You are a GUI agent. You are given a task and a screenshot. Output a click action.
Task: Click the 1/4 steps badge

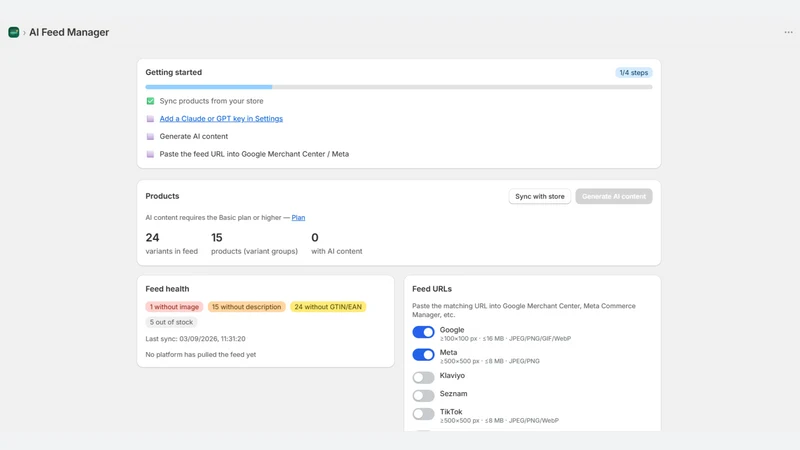(x=633, y=72)
